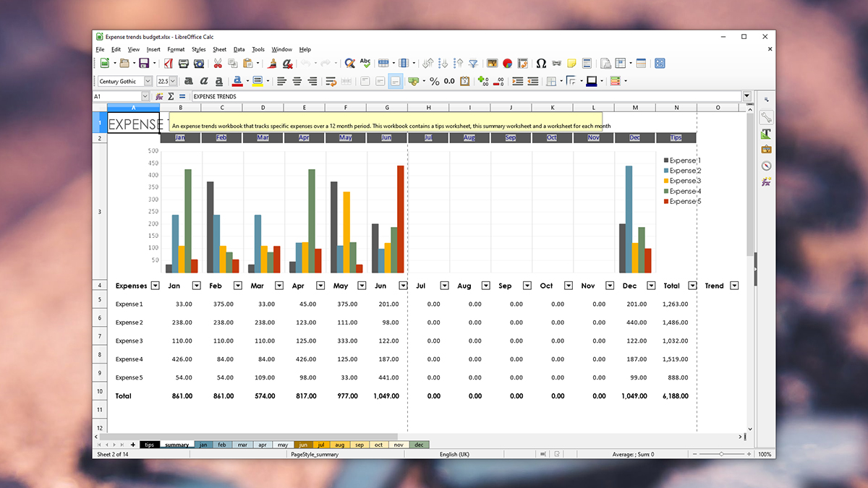Open Function Wizard next to formula bar
The image size is (868, 488).
pyautogui.click(x=159, y=96)
